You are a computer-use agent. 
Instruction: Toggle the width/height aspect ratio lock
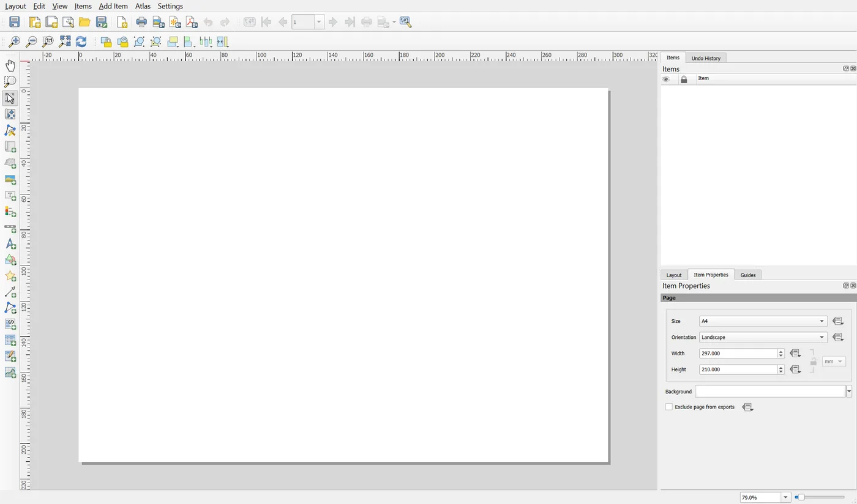pos(813,361)
